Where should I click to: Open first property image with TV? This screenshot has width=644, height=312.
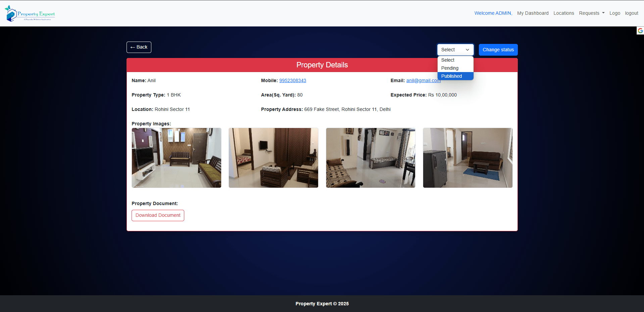click(x=177, y=158)
